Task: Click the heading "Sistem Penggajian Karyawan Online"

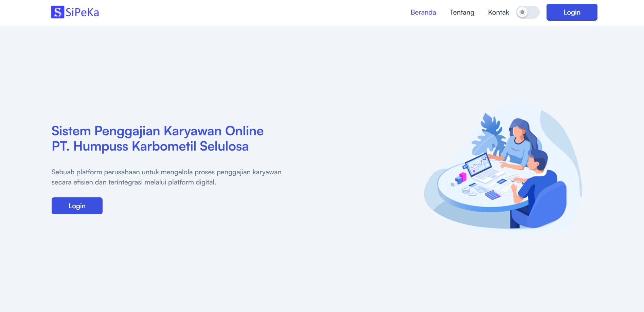Action: [157, 131]
